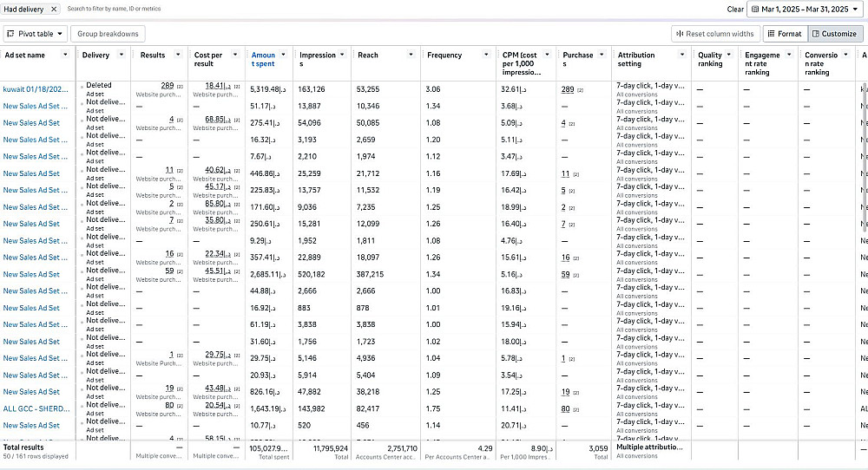This screenshot has width=868, height=470.
Task: Click the Total results row label
Action: [x=23, y=447]
